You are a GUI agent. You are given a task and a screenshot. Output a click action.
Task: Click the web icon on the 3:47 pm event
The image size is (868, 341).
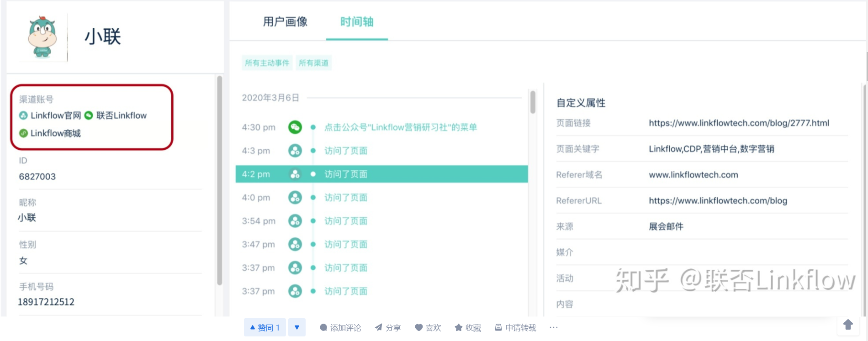[295, 244]
